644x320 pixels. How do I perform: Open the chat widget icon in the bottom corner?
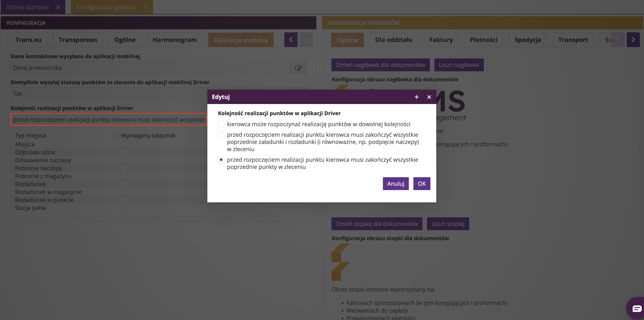pos(637,308)
